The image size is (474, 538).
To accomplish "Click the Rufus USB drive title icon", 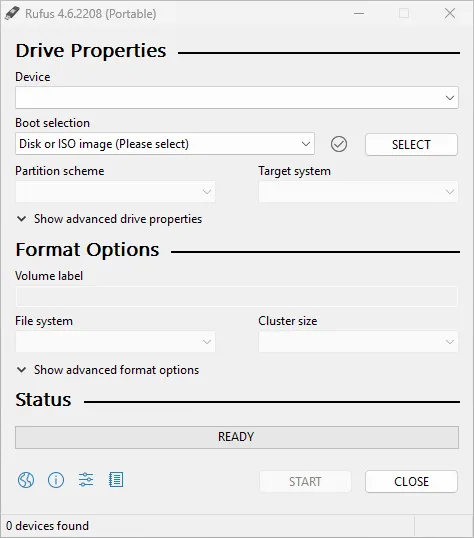I will (12, 14).
